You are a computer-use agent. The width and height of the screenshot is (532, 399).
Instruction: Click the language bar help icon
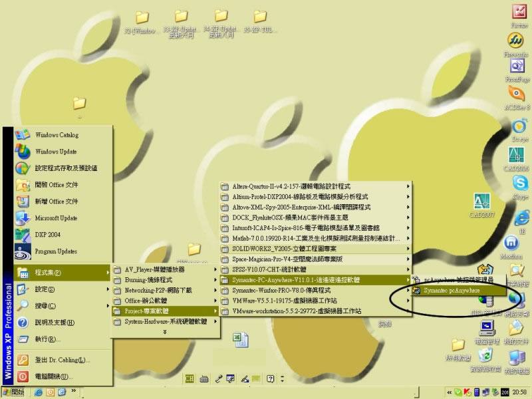[270, 378]
